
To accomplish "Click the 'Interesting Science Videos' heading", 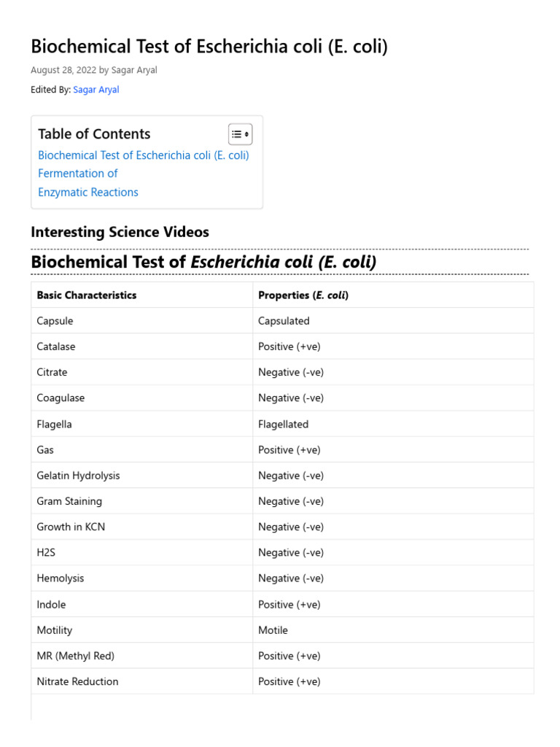I will pos(120,232).
